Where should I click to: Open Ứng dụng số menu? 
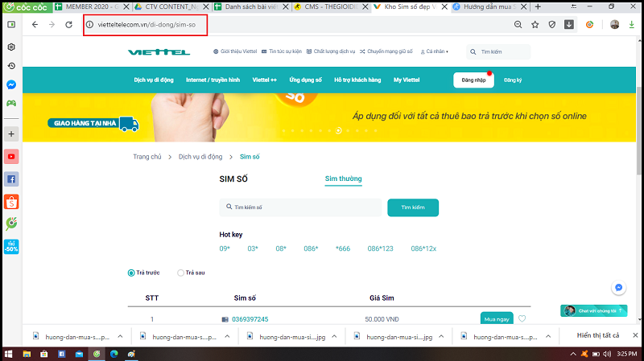coord(305,80)
